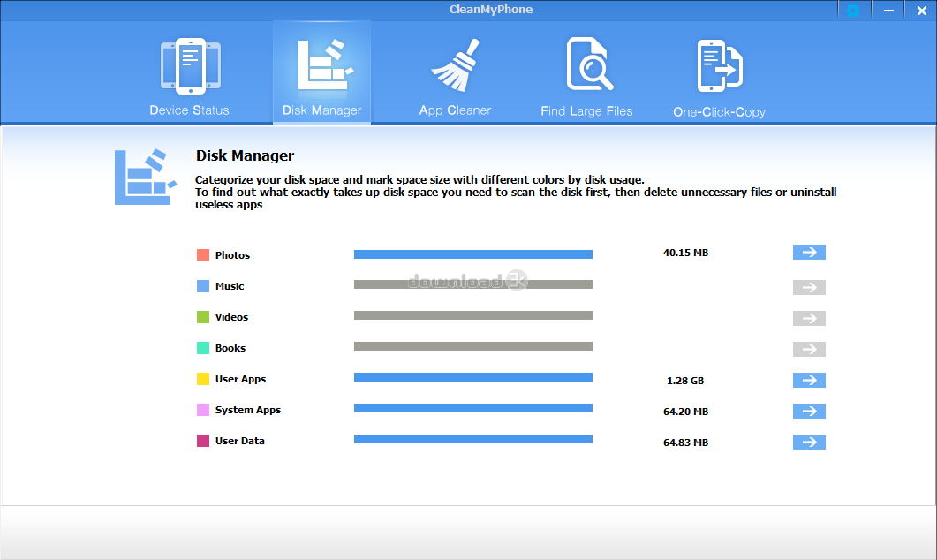Open the Device Status section
937x560 pixels.
click(x=189, y=77)
